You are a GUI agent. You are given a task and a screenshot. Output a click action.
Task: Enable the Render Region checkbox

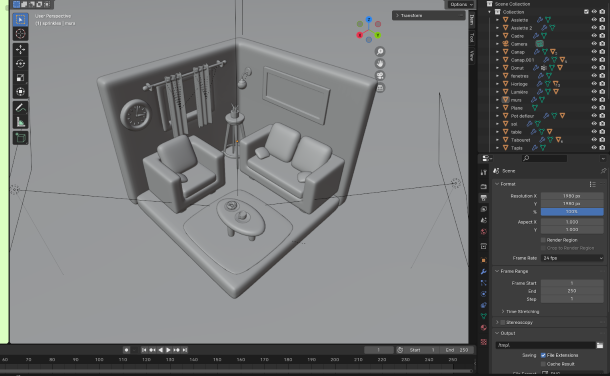point(543,240)
